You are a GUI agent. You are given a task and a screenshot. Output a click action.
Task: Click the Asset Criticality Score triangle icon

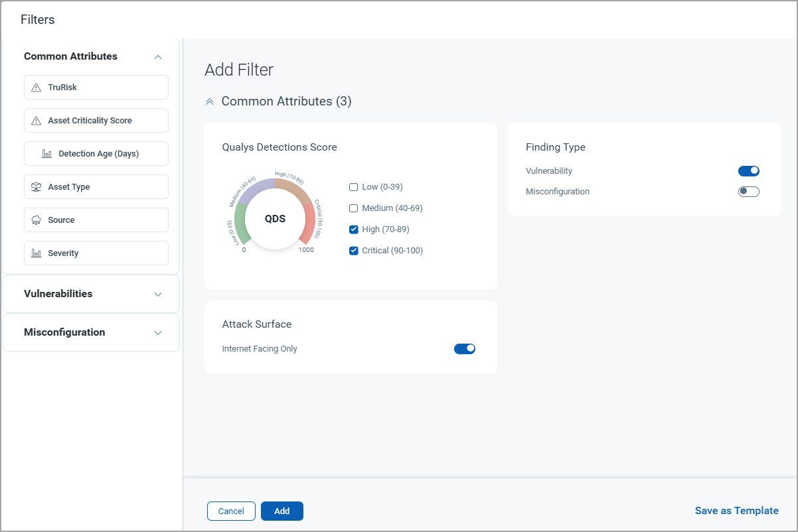(37, 121)
